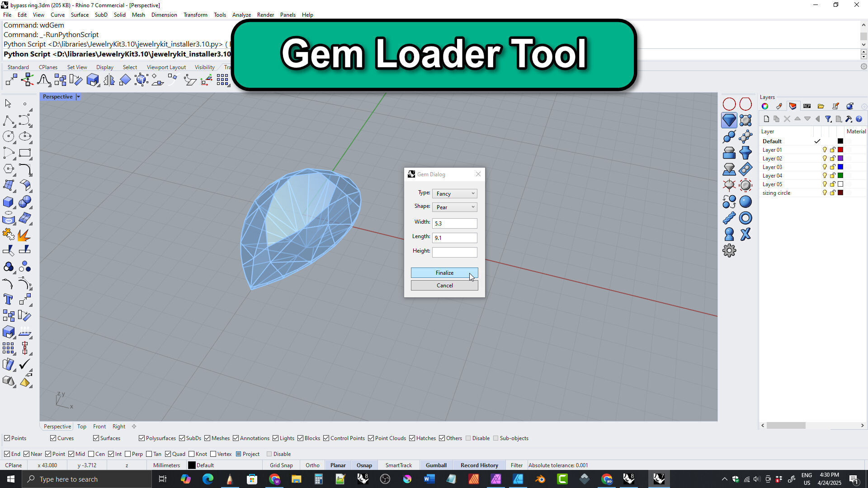Click the check mark tool in left toolbar

coord(25,364)
